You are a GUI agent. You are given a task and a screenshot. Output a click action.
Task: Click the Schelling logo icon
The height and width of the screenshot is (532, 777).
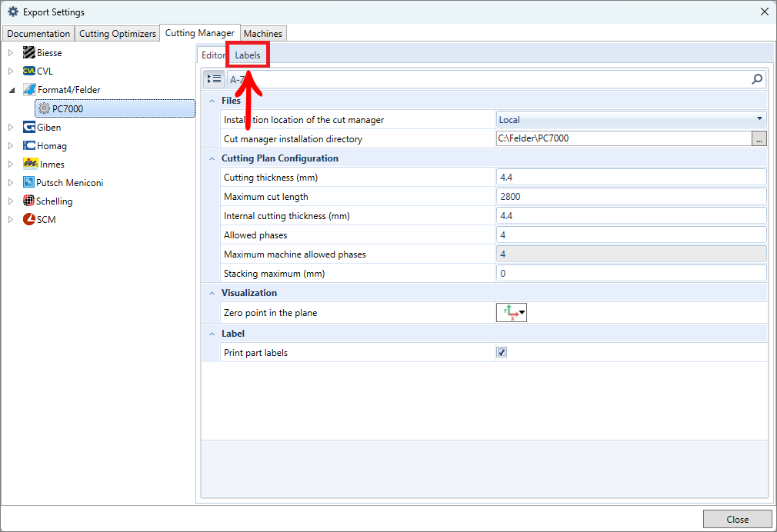pos(28,201)
